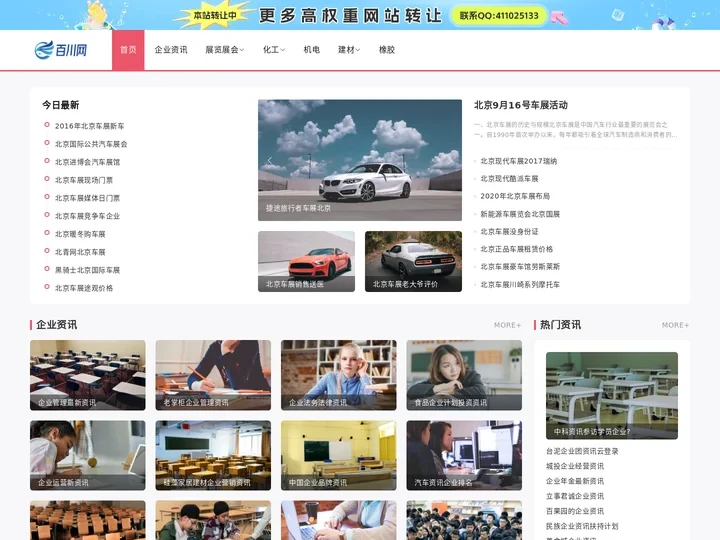Select 北京车展川崎系列摩托车 article
Viewport: 720px width, 540px height.
pos(520,284)
